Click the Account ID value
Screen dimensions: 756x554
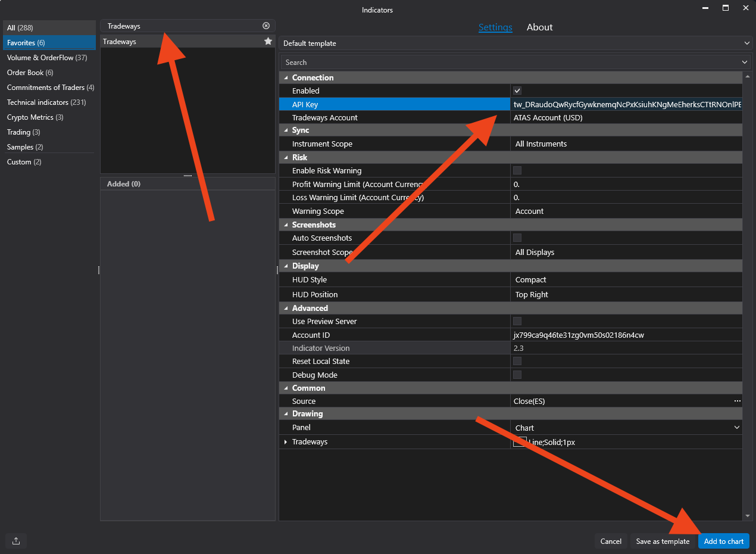tap(627, 335)
